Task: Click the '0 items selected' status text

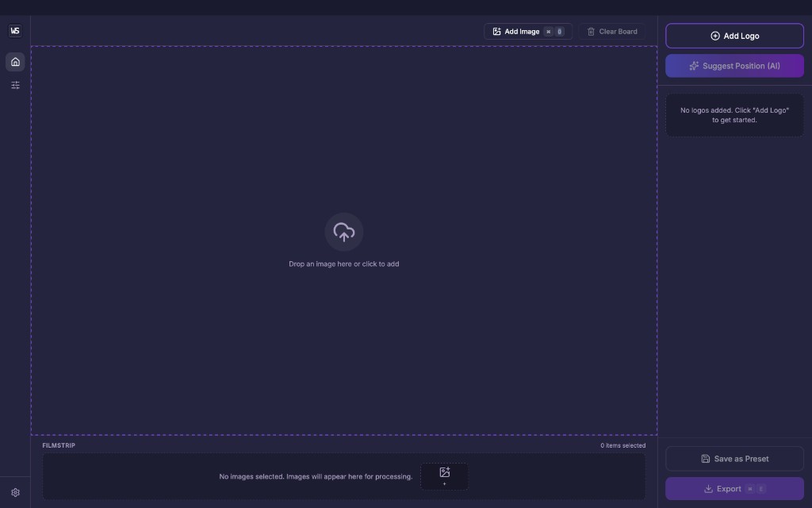Action: coord(623,445)
